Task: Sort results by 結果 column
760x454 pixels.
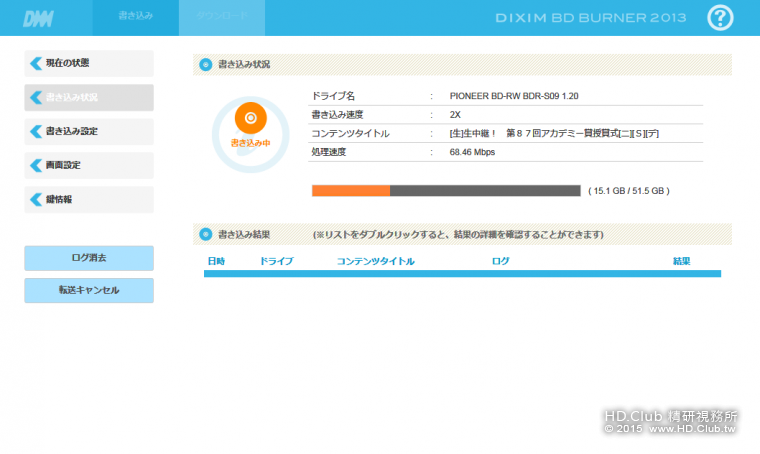Action: [681, 261]
